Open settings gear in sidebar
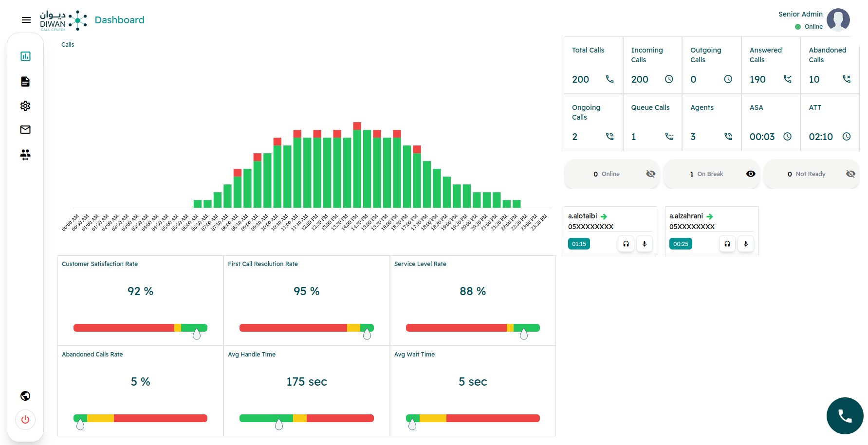This screenshot has height=445, width=868. tap(25, 106)
